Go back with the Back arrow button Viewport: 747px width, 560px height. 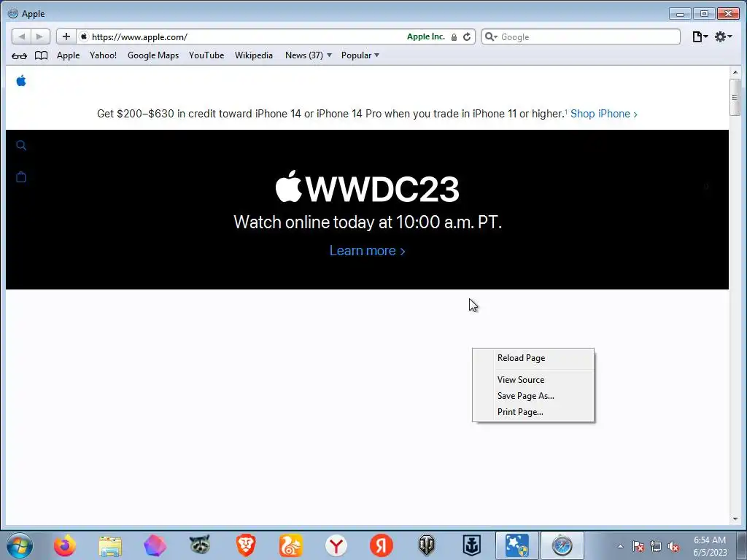(21, 36)
